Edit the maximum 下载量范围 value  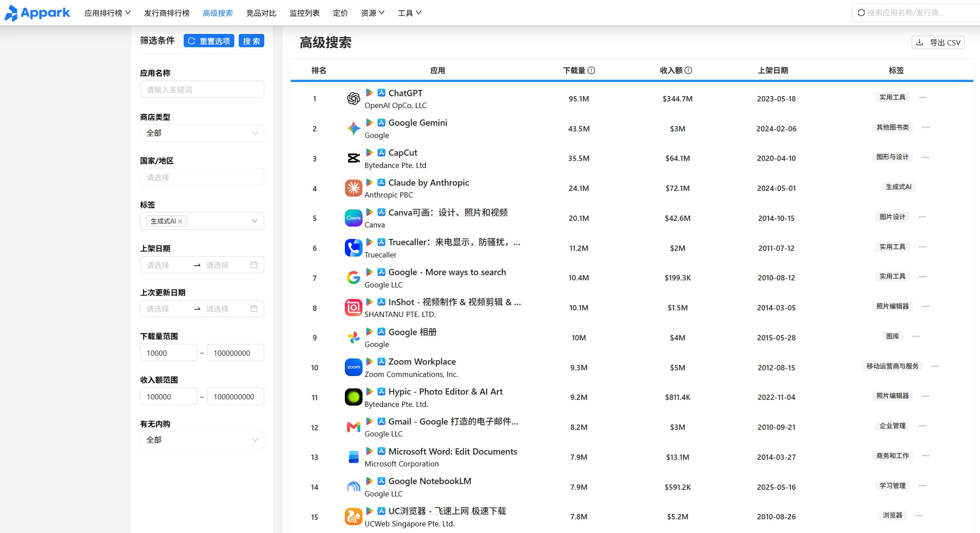pos(236,353)
